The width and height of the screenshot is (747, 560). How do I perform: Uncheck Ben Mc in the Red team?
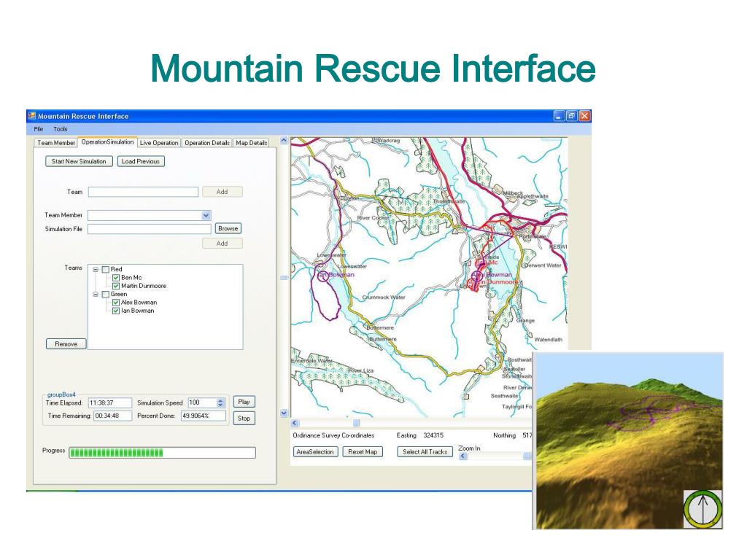[x=115, y=278]
